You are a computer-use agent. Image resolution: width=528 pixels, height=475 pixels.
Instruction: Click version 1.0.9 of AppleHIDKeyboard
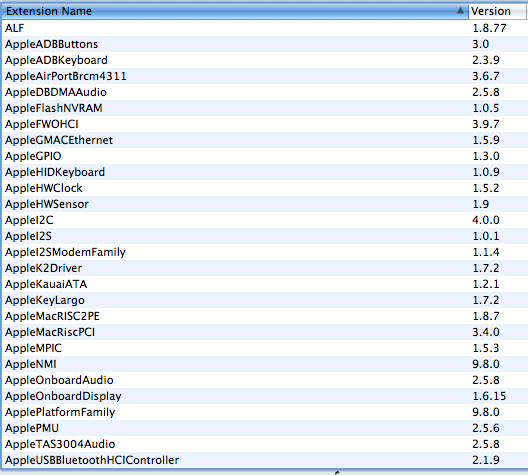pyautogui.click(x=486, y=172)
